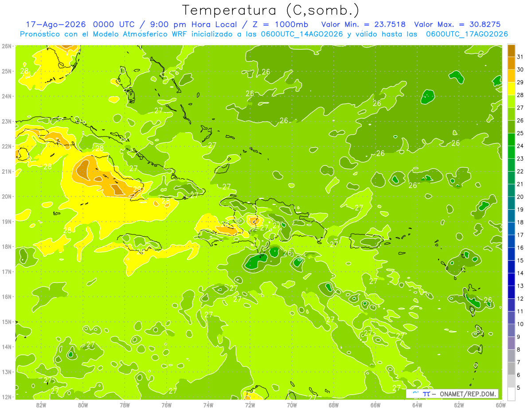Pick the gray legend swatch between 6 and 7
Screen dimensions: 532x411
click(511, 369)
